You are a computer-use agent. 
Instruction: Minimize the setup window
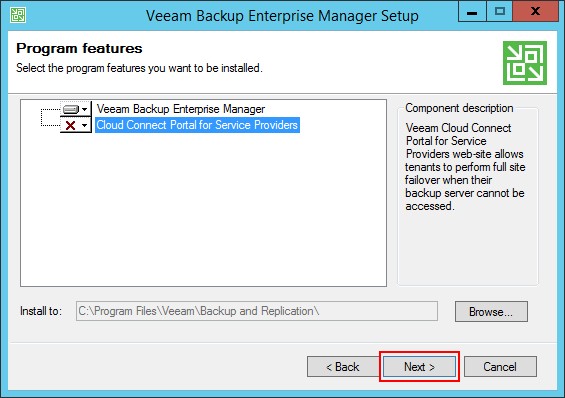(472, 12)
